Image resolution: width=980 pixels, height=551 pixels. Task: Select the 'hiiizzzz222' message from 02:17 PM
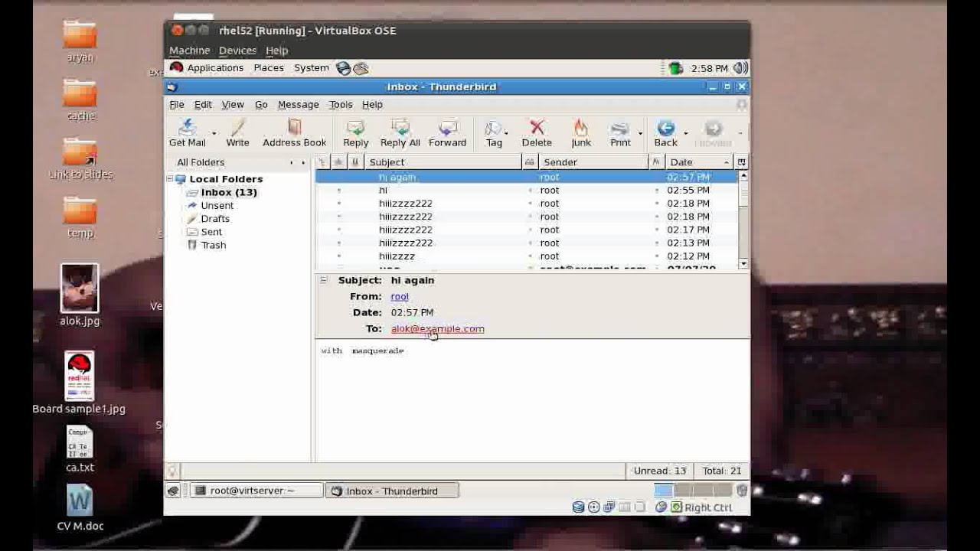pos(527,230)
